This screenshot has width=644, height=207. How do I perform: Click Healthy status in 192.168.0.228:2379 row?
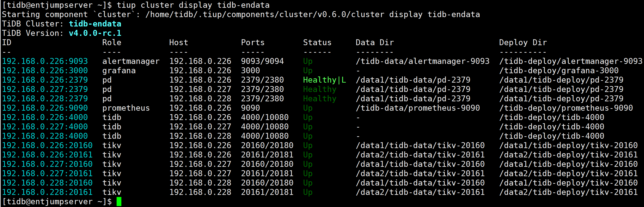(x=320, y=99)
